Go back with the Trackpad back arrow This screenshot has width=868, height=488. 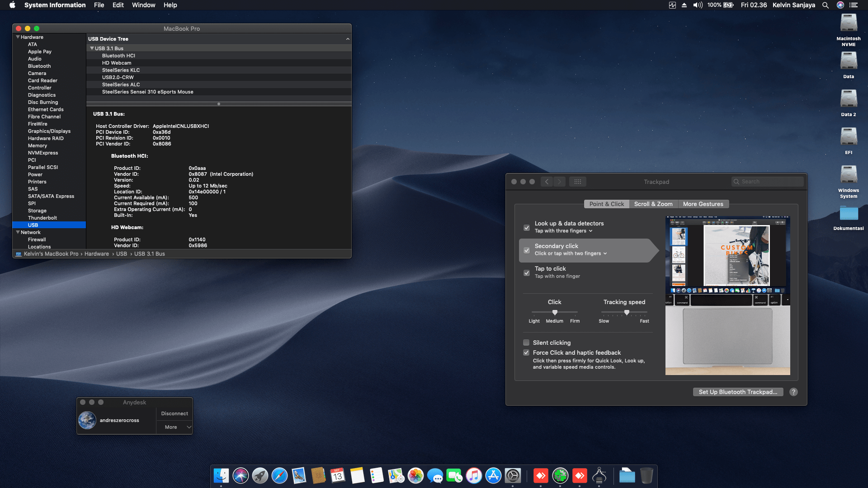[x=547, y=182]
